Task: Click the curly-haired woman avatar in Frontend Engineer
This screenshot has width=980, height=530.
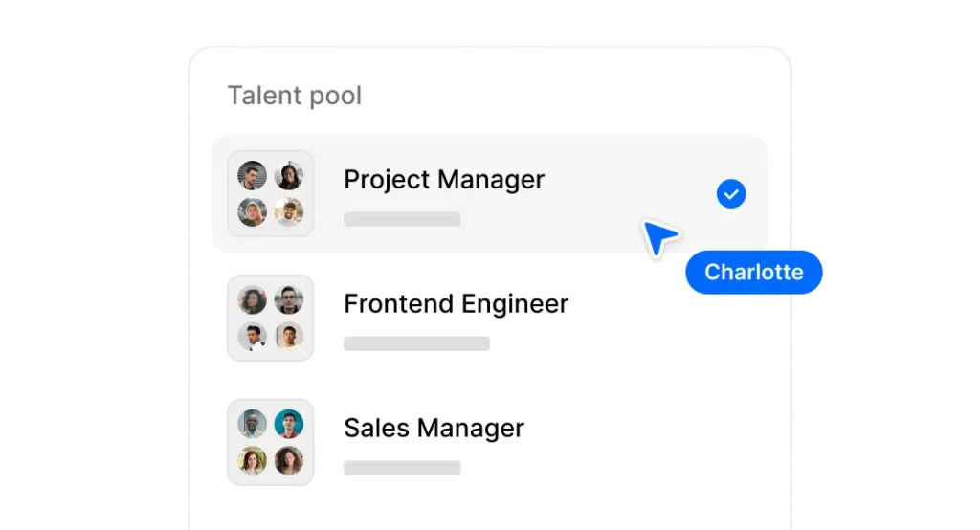Action: [x=252, y=300]
